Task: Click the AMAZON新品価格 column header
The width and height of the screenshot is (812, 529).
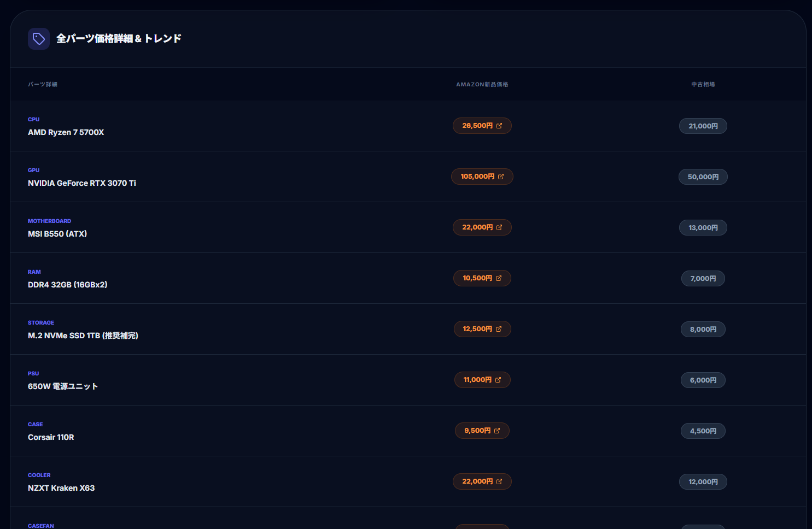Action: 482,84
